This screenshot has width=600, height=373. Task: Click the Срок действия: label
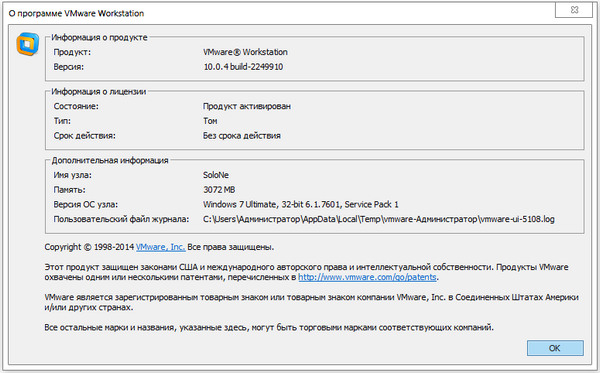click(x=84, y=136)
